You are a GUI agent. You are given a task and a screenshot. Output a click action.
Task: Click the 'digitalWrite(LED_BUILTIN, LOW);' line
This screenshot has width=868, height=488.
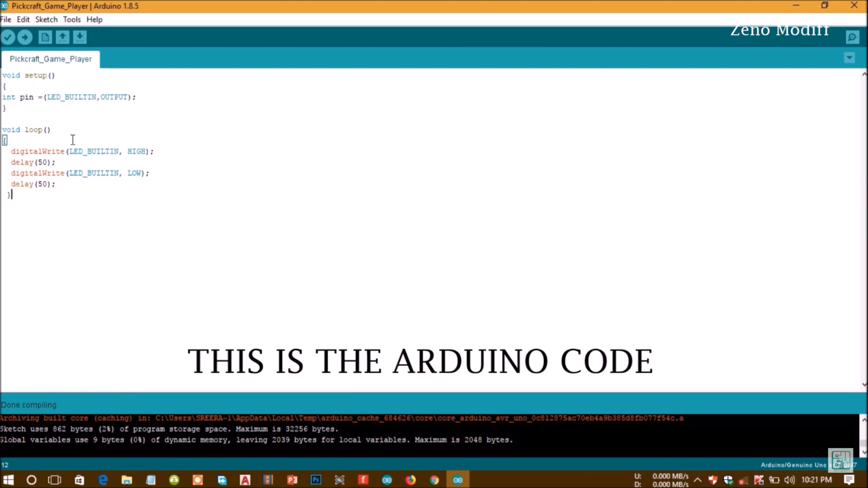point(80,173)
